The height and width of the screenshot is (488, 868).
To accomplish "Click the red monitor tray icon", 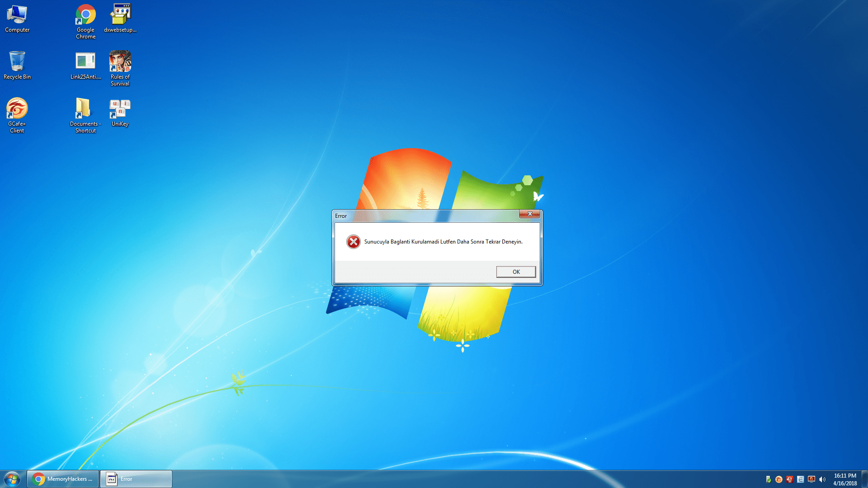I will [811, 479].
